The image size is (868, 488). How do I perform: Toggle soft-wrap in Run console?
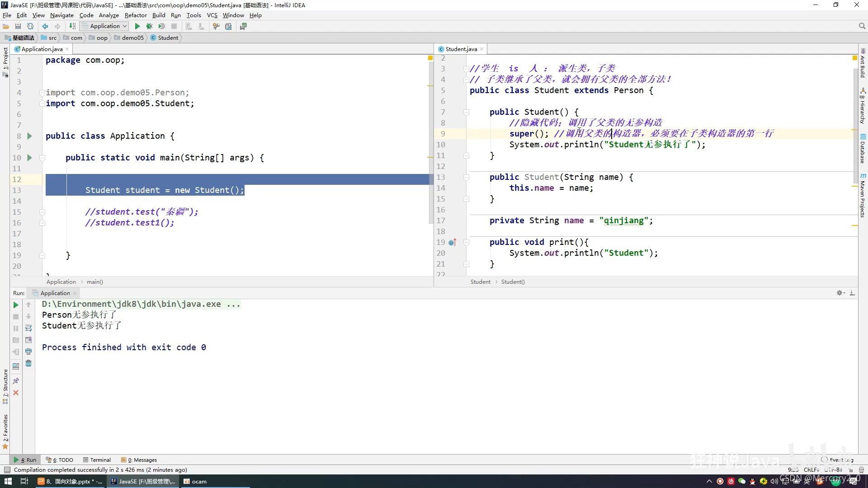tap(28, 328)
